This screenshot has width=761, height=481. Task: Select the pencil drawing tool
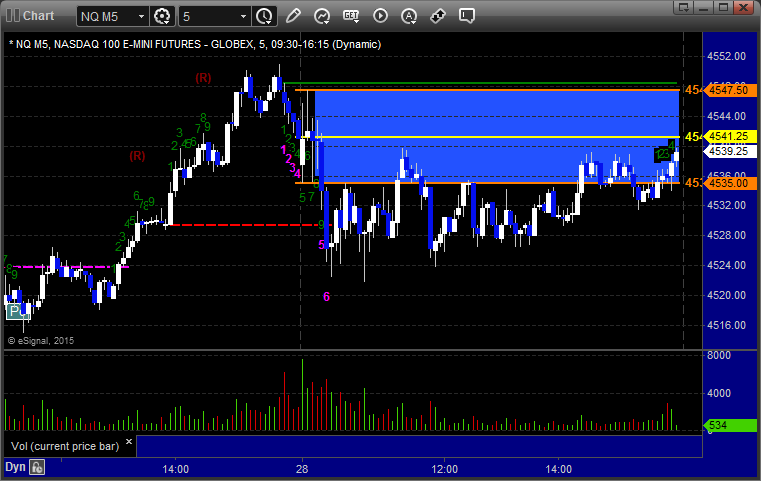[x=293, y=16]
